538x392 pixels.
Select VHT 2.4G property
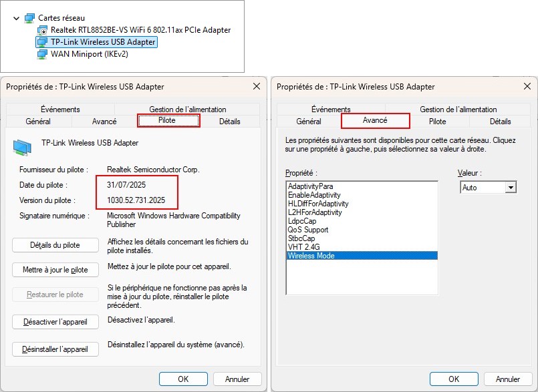point(362,247)
